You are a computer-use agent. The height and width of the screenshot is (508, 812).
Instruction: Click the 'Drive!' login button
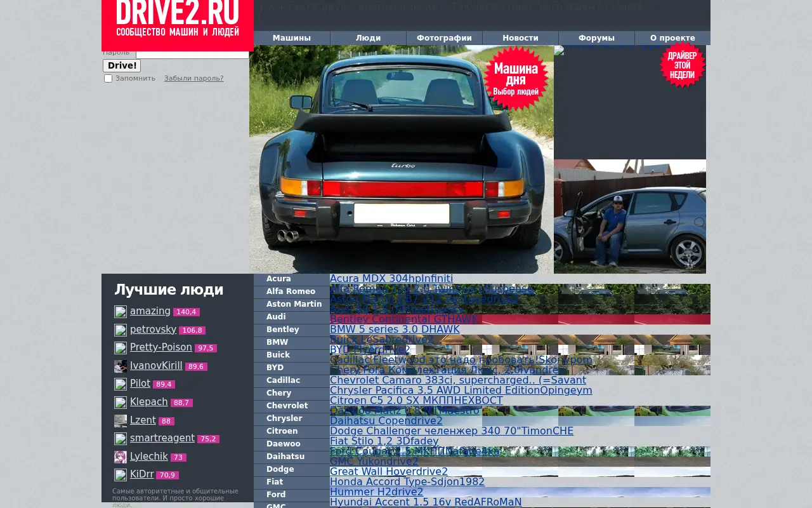pyautogui.click(x=122, y=65)
